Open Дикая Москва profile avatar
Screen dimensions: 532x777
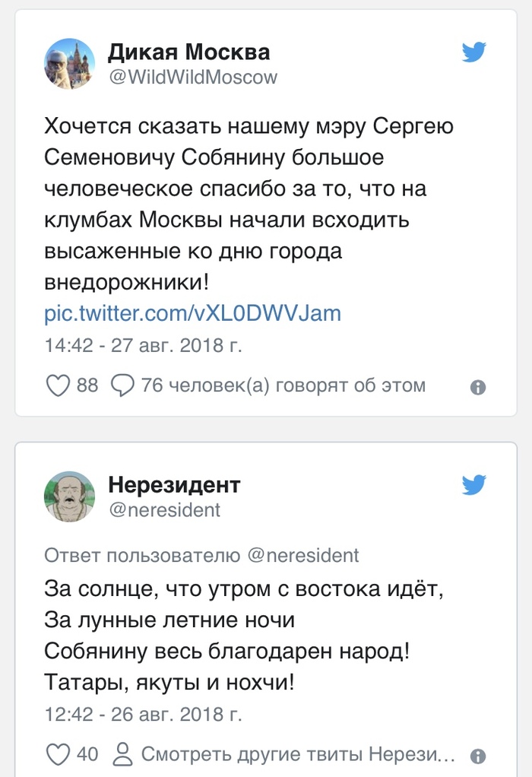point(70,64)
